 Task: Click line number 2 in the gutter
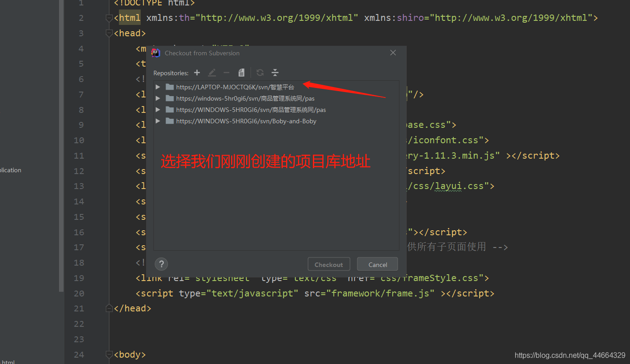click(x=81, y=18)
